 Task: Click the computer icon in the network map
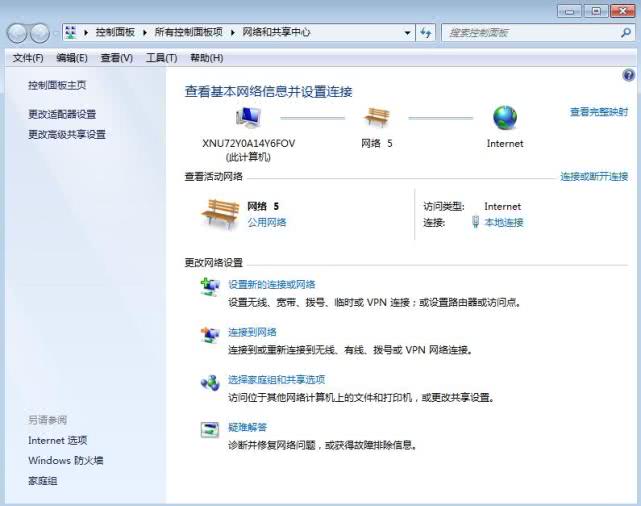pos(248,118)
